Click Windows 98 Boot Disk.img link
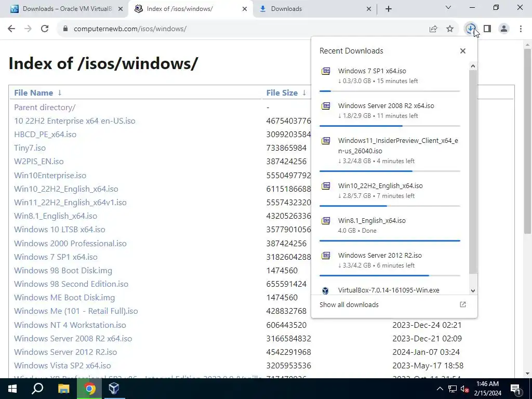532x399 pixels. [63, 271]
